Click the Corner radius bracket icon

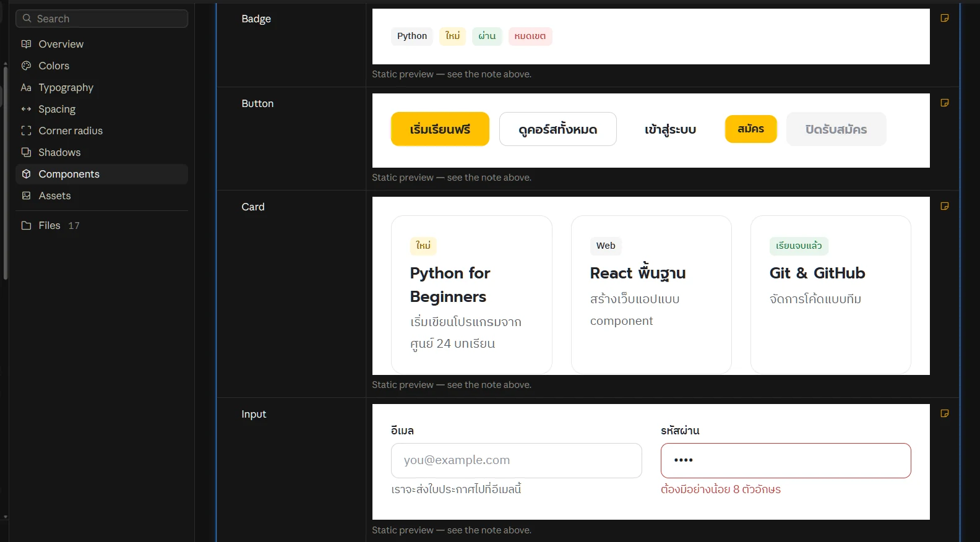[26, 131]
